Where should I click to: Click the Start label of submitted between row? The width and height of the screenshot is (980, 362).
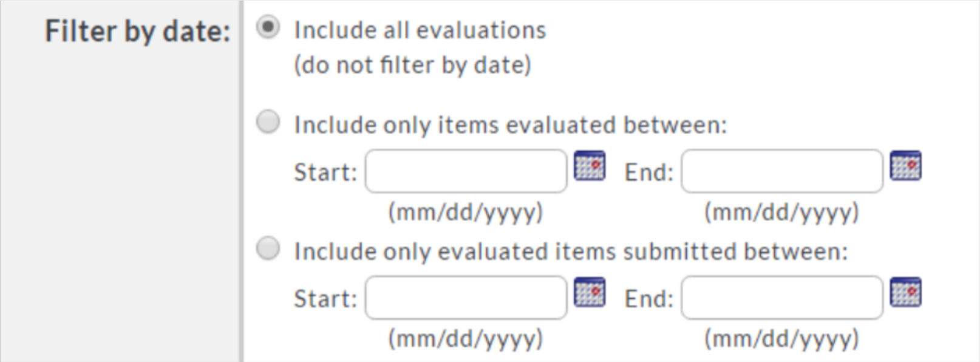(325, 299)
